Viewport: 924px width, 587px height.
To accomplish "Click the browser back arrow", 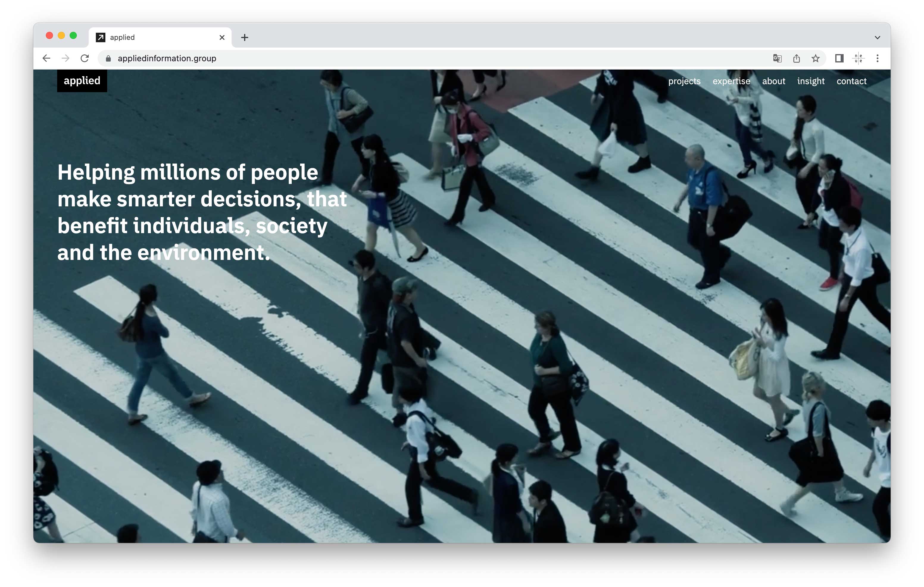I will coord(46,58).
